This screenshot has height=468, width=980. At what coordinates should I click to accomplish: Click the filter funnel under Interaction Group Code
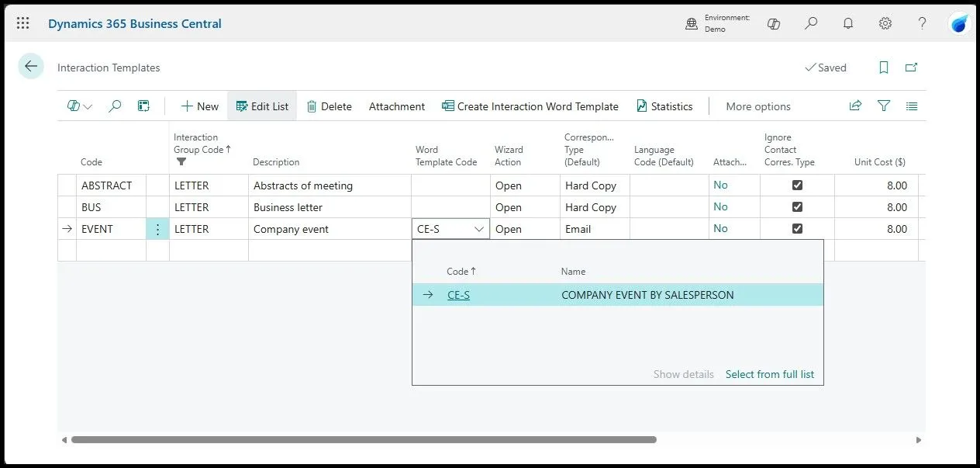181,162
